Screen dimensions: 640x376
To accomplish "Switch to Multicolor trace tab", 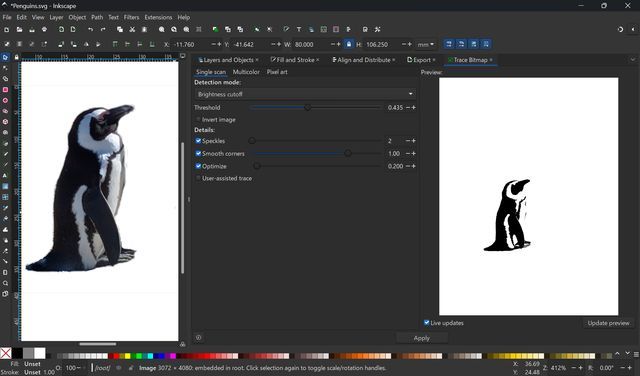I will 246,72.
